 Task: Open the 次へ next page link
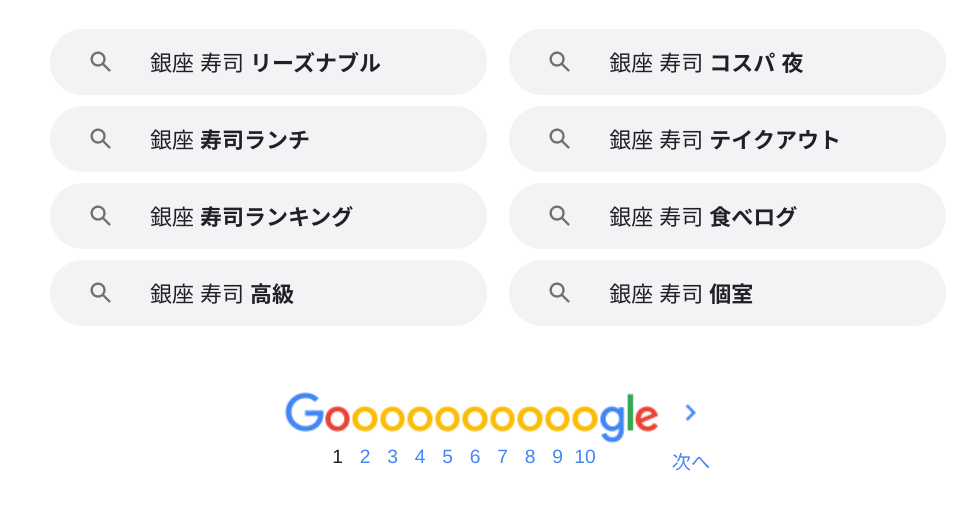tap(690, 461)
